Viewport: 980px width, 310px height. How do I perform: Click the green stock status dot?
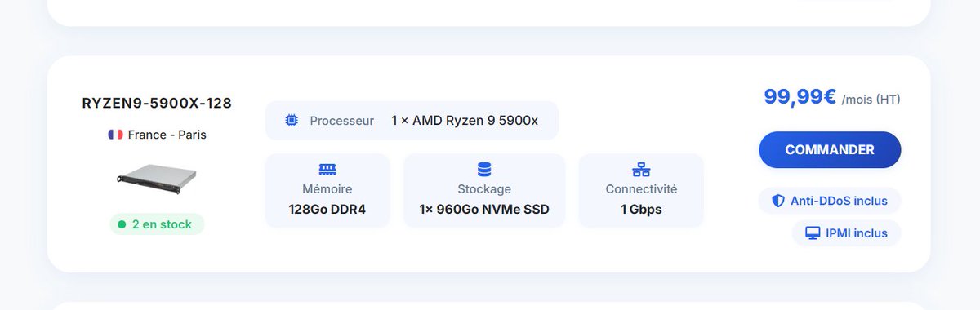pyautogui.click(x=122, y=224)
